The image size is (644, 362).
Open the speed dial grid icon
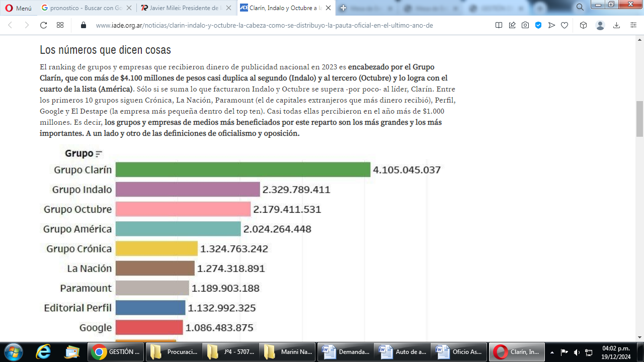(x=60, y=25)
